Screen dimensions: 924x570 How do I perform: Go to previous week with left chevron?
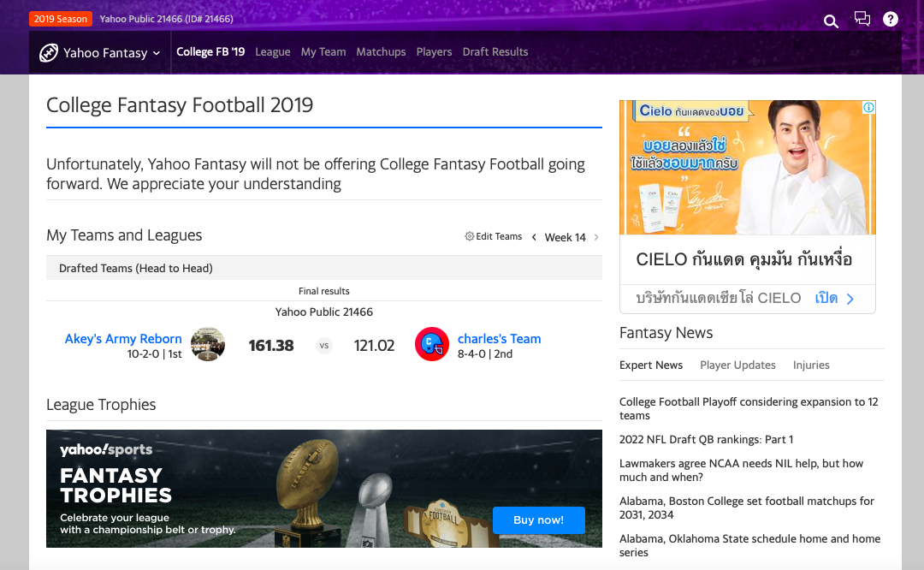point(534,237)
